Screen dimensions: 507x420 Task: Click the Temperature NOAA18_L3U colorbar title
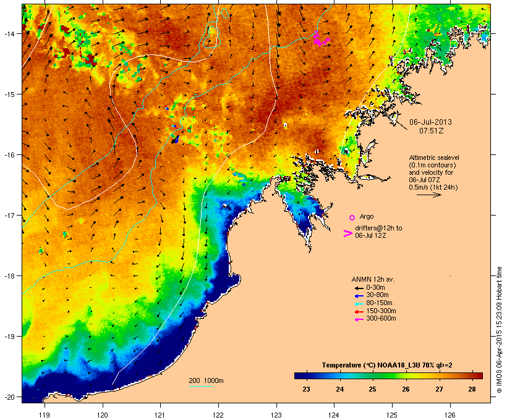point(387,366)
